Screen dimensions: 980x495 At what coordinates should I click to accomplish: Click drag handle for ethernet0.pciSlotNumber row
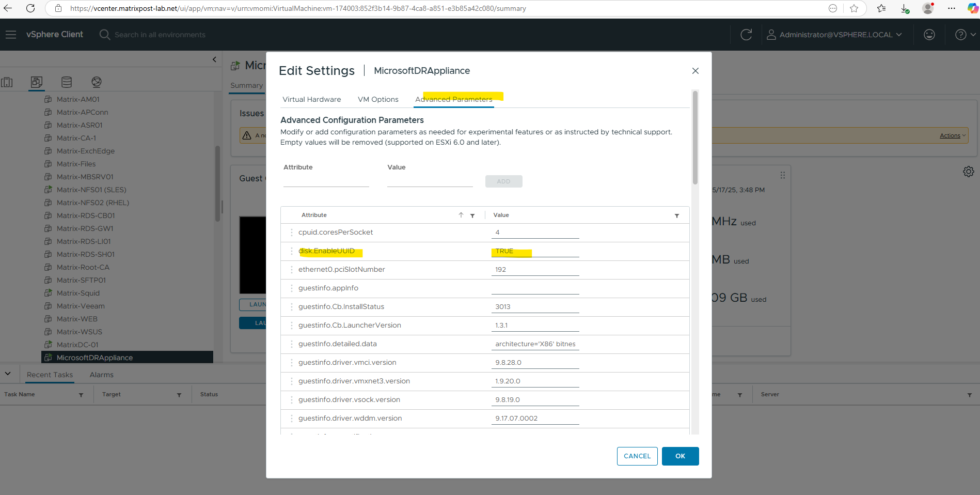(x=292, y=270)
